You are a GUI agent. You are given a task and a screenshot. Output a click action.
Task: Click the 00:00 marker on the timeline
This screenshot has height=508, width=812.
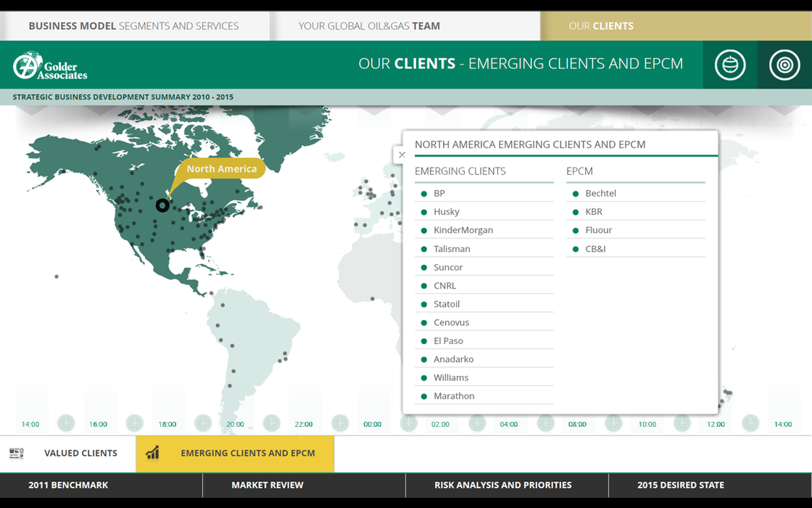(x=373, y=424)
